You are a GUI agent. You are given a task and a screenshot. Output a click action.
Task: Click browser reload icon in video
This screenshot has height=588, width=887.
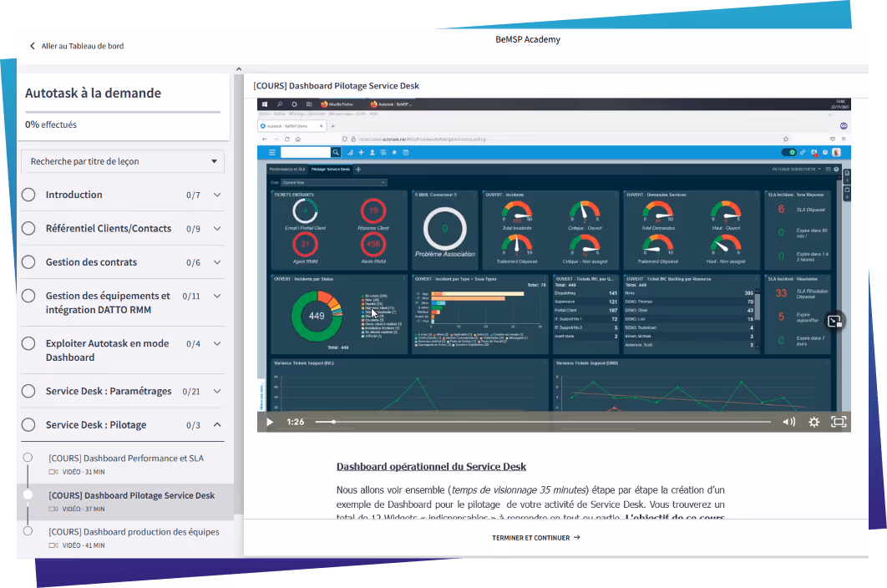click(x=286, y=139)
